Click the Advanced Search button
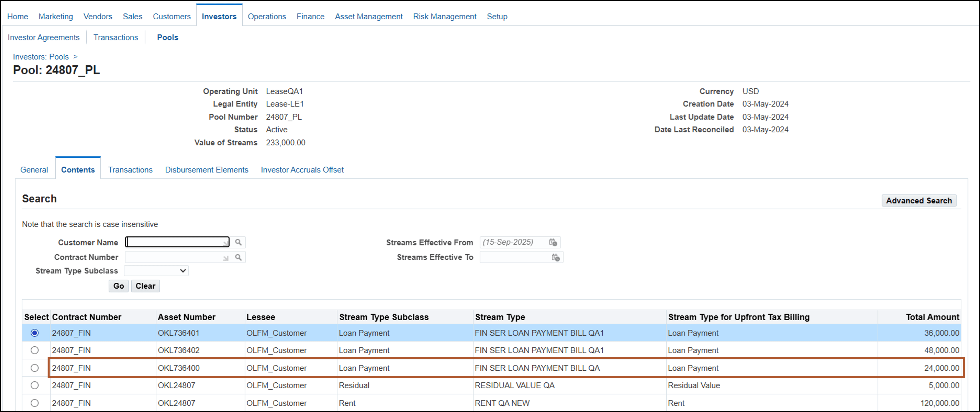The width and height of the screenshot is (980, 412). pyautogui.click(x=918, y=201)
